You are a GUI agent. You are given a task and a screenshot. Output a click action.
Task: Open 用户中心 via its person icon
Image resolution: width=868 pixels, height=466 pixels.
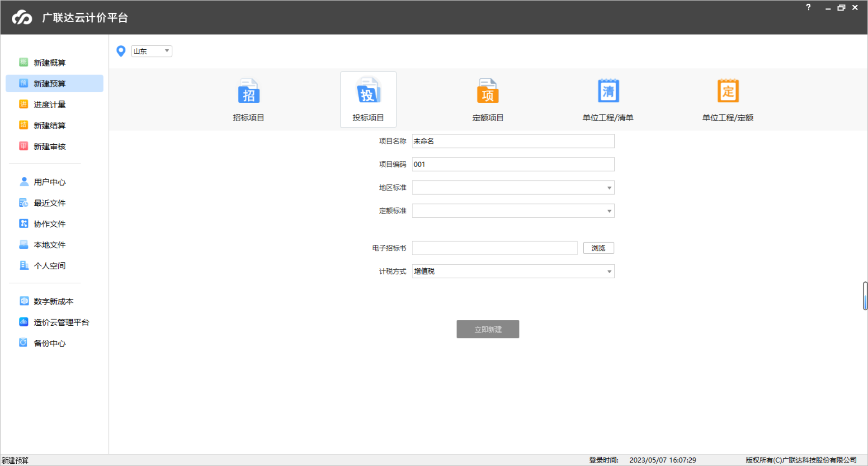(24, 182)
